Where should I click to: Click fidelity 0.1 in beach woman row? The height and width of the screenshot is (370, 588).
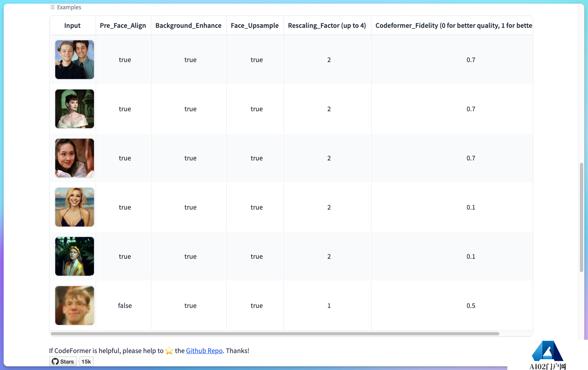tap(471, 207)
